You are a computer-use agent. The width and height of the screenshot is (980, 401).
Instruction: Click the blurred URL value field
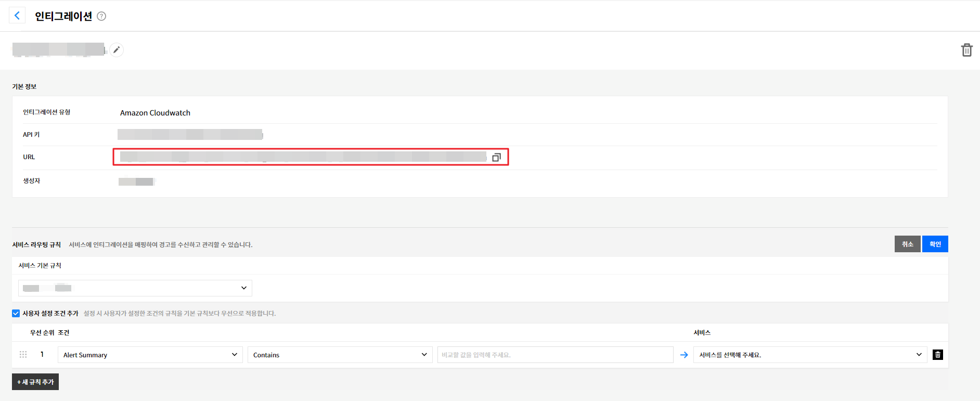point(303,157)
